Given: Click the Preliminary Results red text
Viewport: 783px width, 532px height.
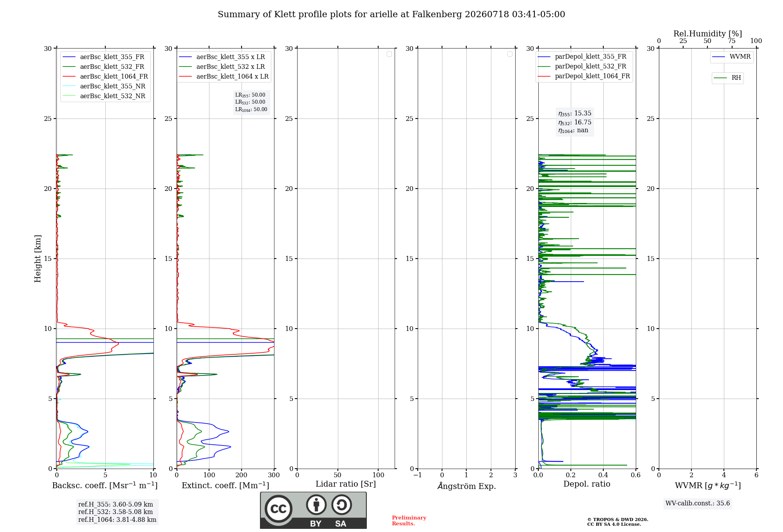Looking at the screenshot, I should [x=409, y=520].
